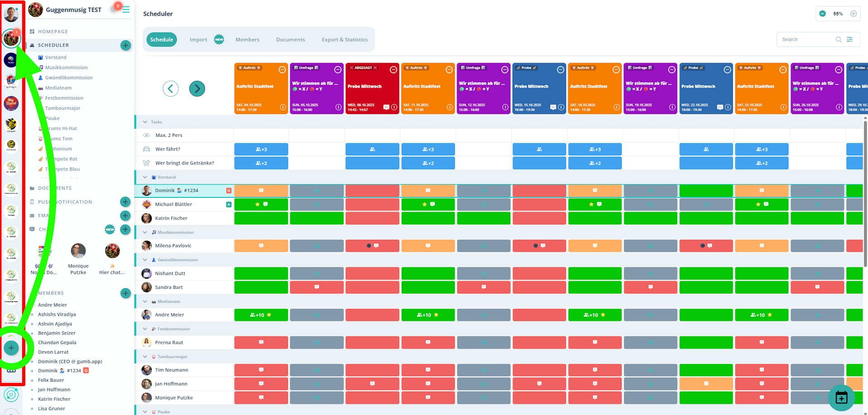Viewport: 868px width, 415px height.
Task: Zoom in with the plus beside 95%
Action: coord(854,14)
